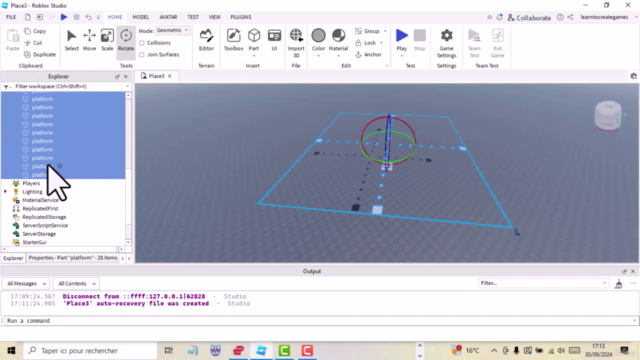Enable the Collisions checkbox

(x=142, y=43)
